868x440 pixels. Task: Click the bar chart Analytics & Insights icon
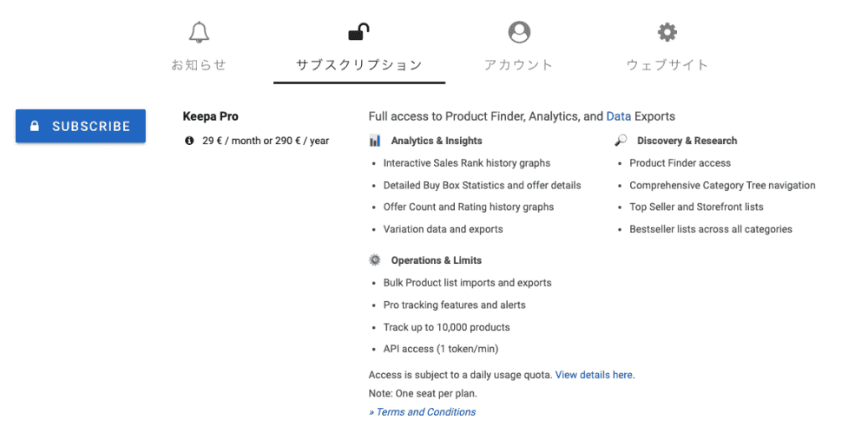click(x=375, y=141)
